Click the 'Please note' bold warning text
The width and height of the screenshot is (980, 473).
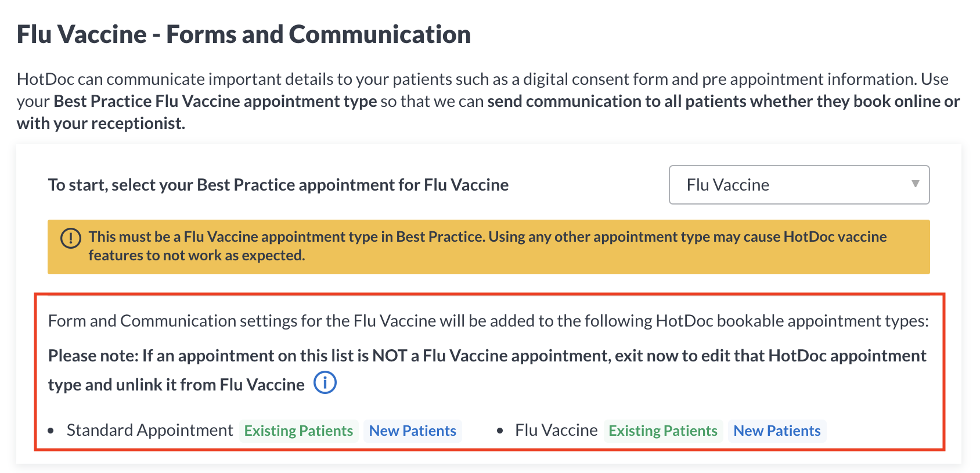point(487,370)
